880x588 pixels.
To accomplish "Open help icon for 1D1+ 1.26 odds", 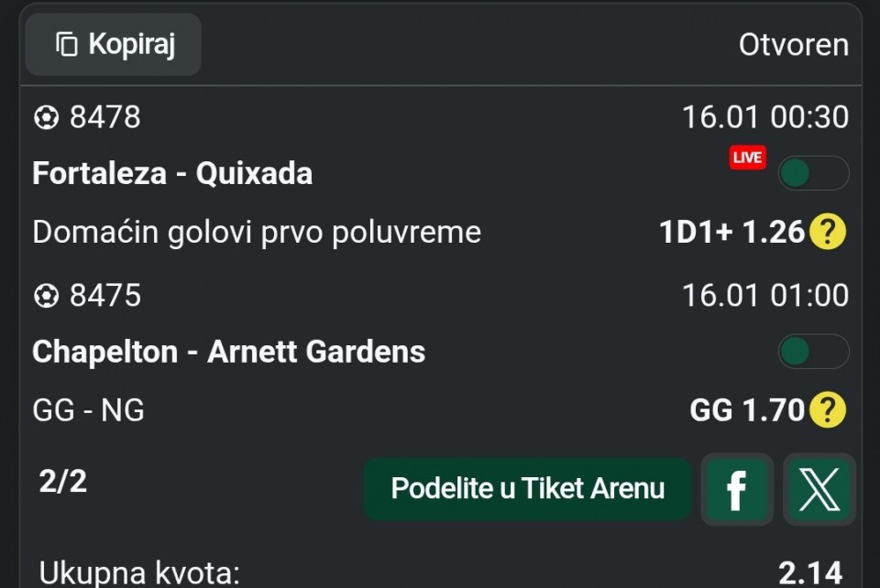I will click(828, 233).
